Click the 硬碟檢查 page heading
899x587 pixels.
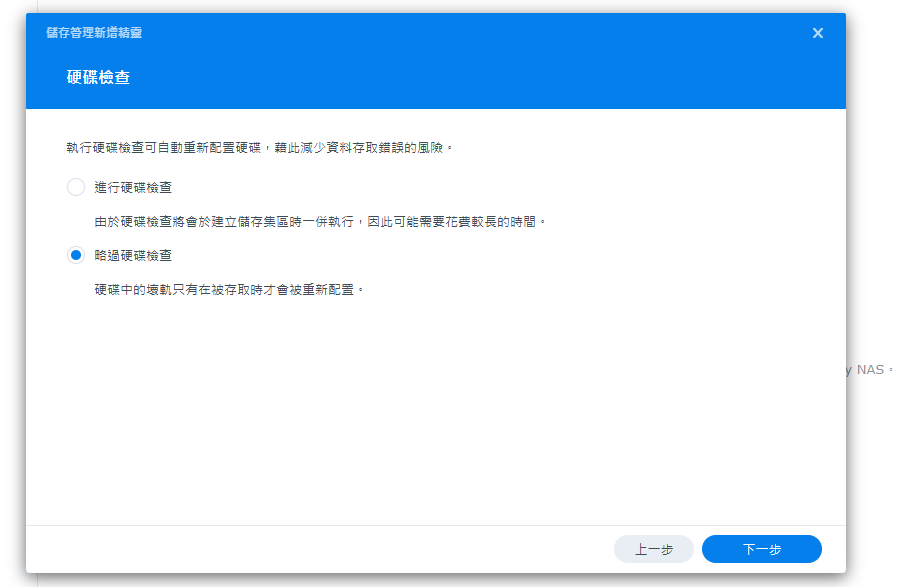click(x=98, y=77)
